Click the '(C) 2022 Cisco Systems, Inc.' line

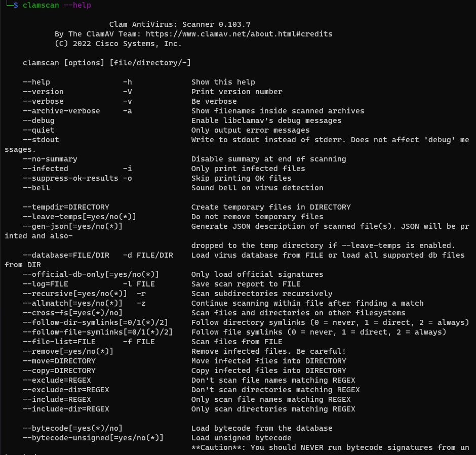click(x=118, y=44)
